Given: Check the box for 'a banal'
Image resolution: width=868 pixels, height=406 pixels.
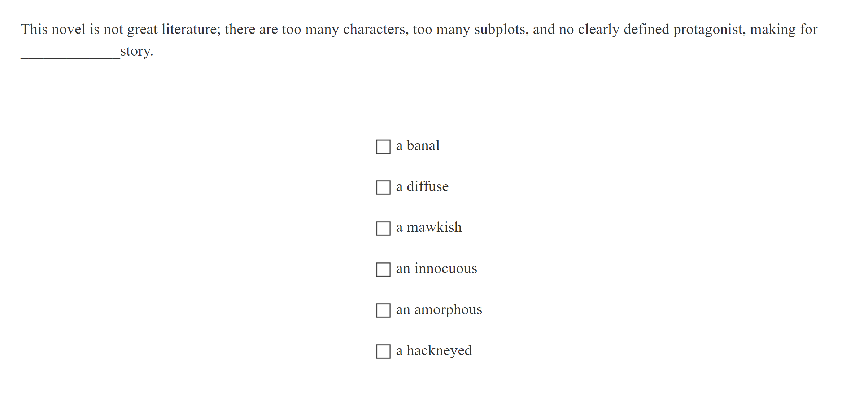Looking at the screenshot, I should coord(383,147).
